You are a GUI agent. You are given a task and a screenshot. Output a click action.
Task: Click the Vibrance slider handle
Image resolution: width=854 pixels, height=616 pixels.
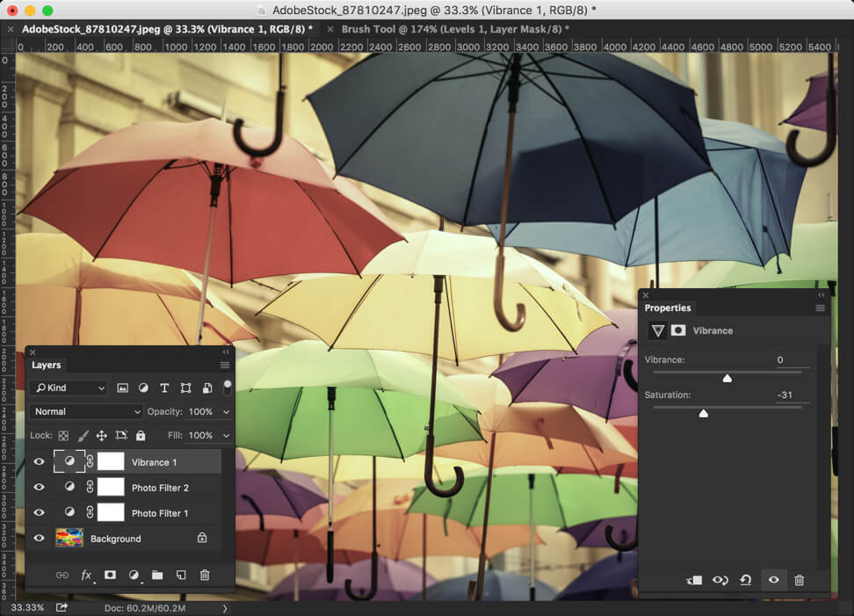tap(727, 378)
